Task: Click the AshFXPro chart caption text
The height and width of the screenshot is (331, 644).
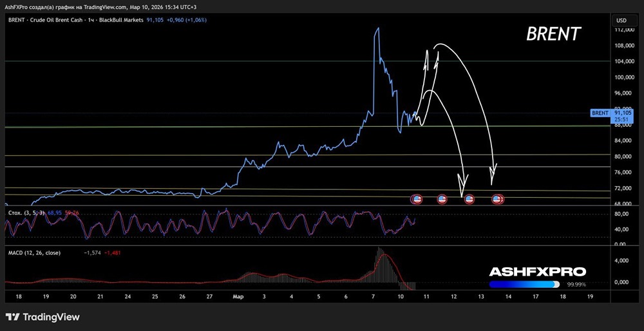Action: click(x=99, y=7)
